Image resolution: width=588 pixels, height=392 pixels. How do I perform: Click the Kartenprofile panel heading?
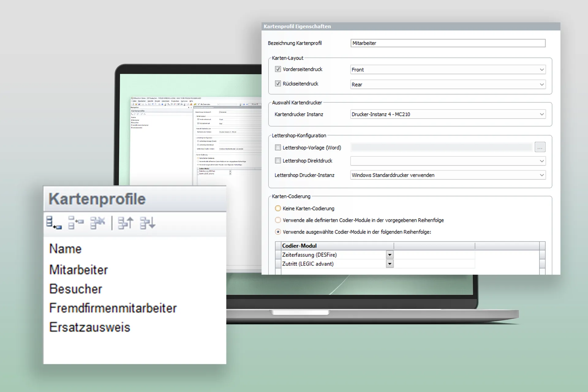97,199
